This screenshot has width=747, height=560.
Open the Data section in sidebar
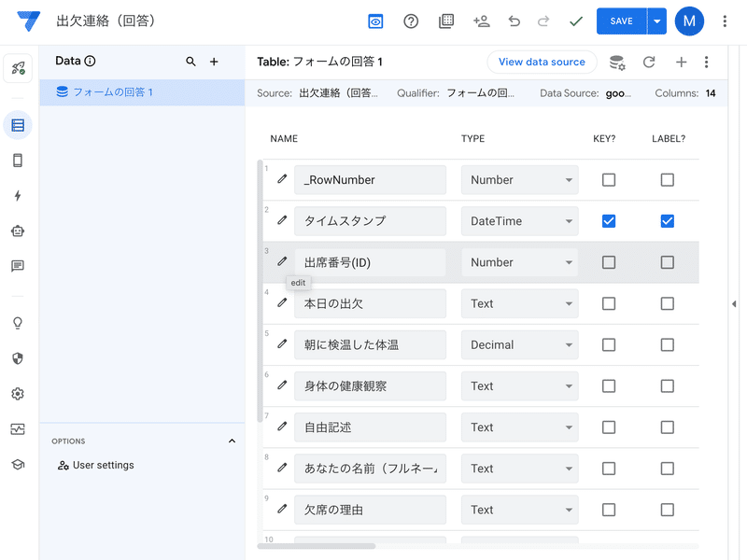tap(18, 125)
